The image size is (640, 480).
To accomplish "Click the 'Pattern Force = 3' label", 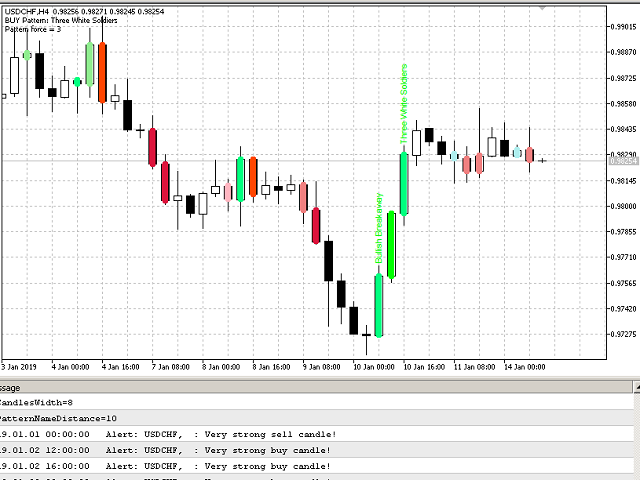I will pos(33,29).
